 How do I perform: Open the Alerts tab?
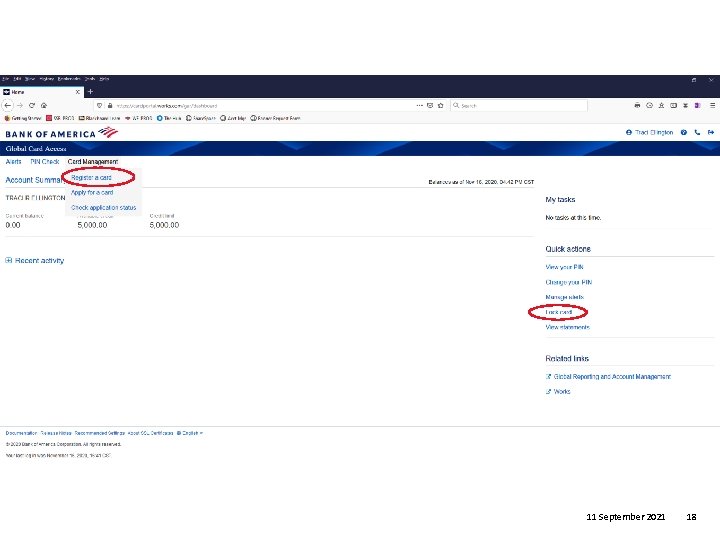click(13, 162)
